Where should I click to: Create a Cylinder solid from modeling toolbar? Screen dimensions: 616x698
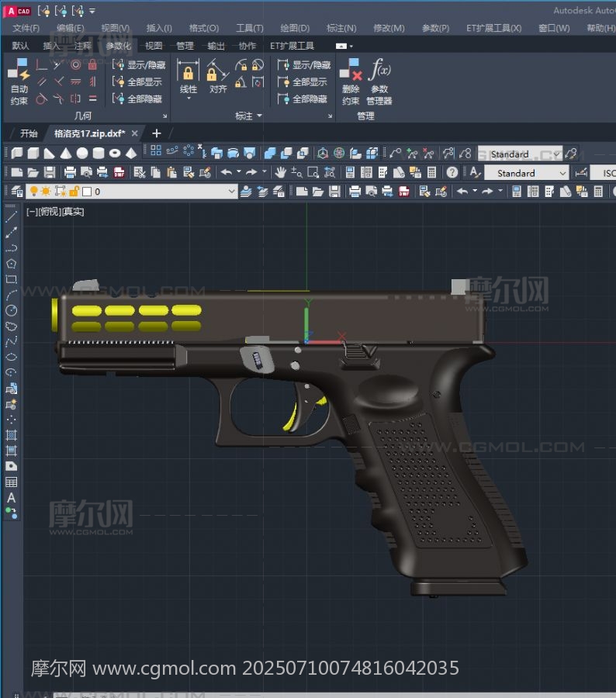(x=99, y=154)
